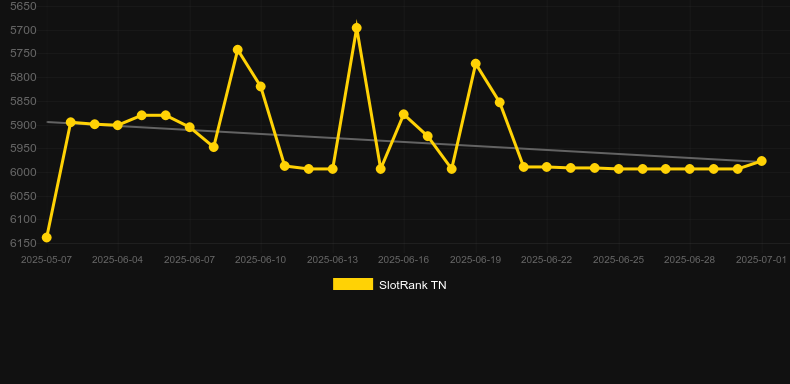Select the data point above 2025-06-28
790x384 pixels.
click(x=690, y=169)
